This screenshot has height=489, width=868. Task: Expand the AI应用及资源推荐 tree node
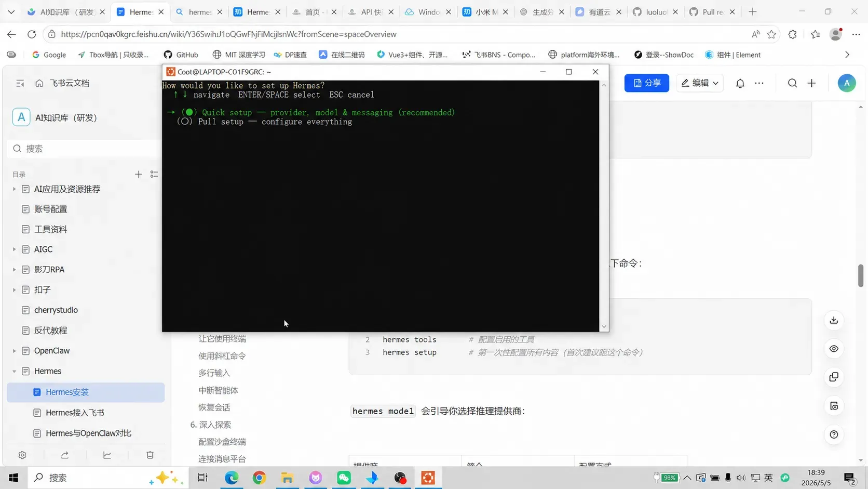click(x=14, y=189)
